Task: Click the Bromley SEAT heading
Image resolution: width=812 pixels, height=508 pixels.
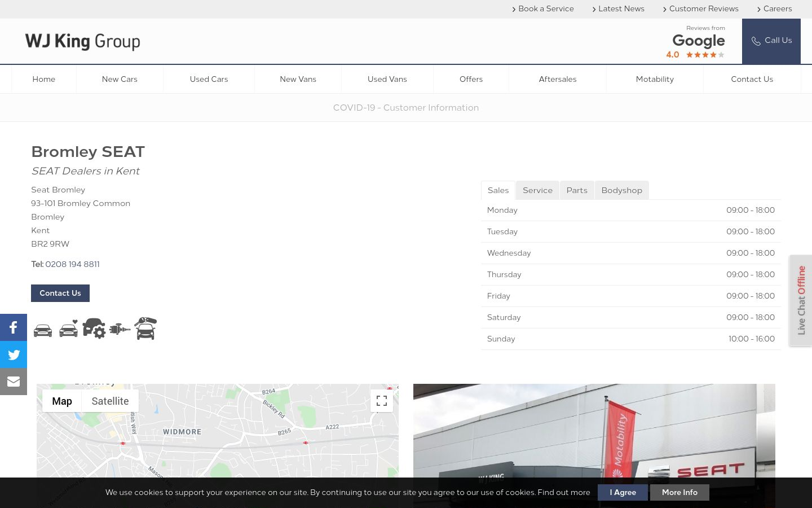Action: [x=88, y=151]
